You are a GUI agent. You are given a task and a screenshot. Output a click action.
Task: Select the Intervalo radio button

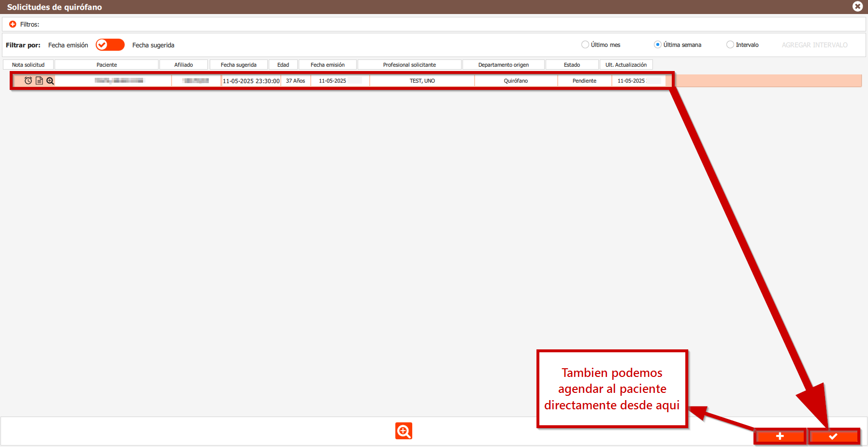[730, 44]
